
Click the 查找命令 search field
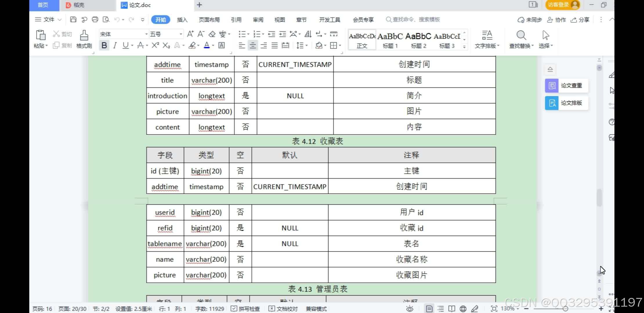click(x=413, y=19)
